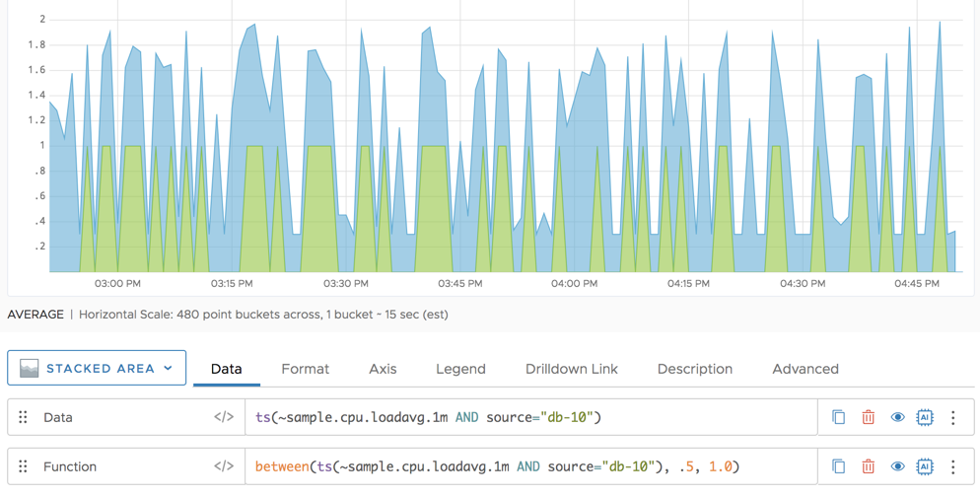Image resolution: width=980 pixels, height=497 pixels.
Task: Expand the Function row's three-dot menu
Action: [x=952, y=466]
